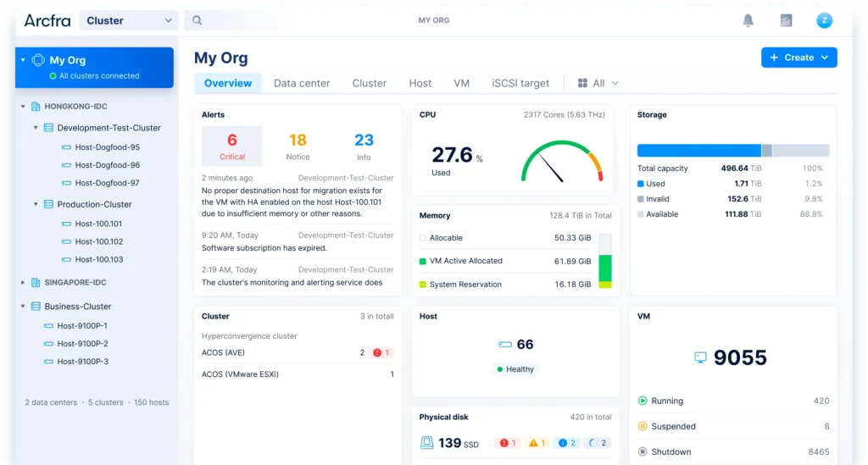This screenshot has width=868, height=465.
Task: Click the user avatar Z icon
Action: pos(824,20)
